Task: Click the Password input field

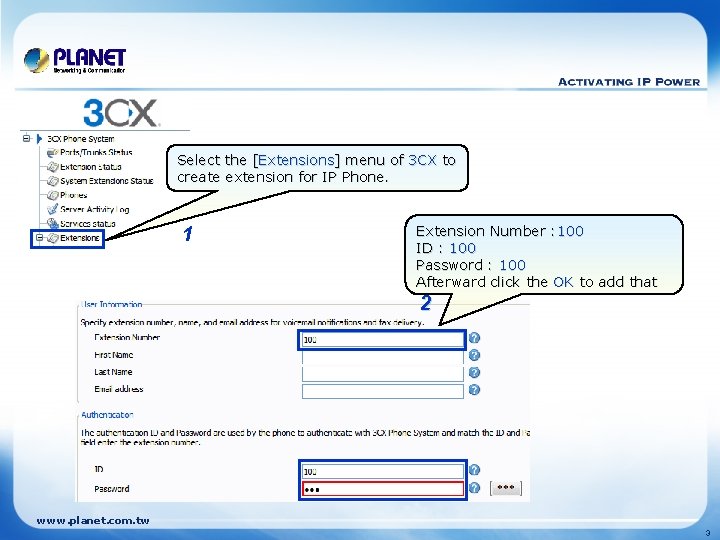Action: click(382, 489)
